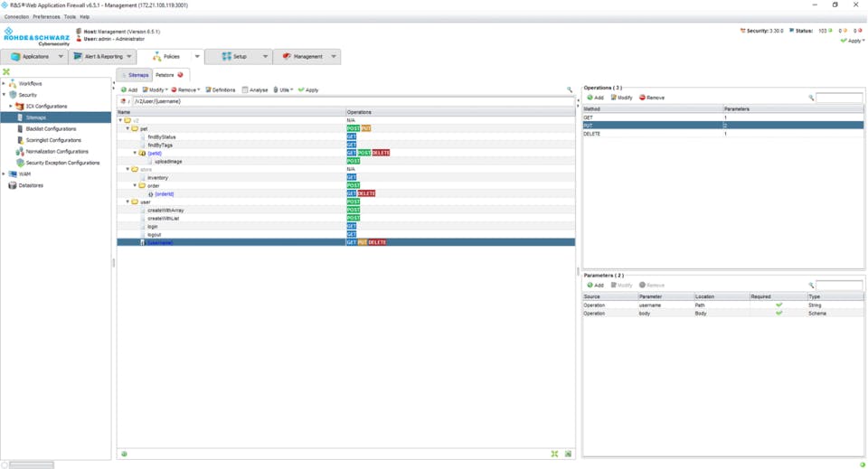Collapse the user folder node
The height and width of the screenshot is (469, 868).
click(127, 202)
